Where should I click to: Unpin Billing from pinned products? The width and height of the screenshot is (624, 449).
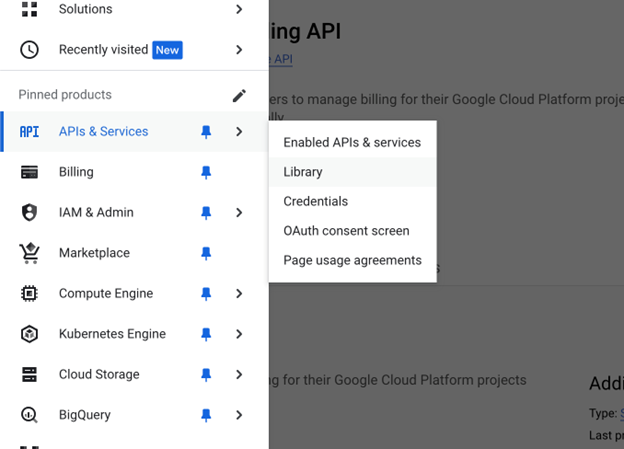(x=206, y=172)
